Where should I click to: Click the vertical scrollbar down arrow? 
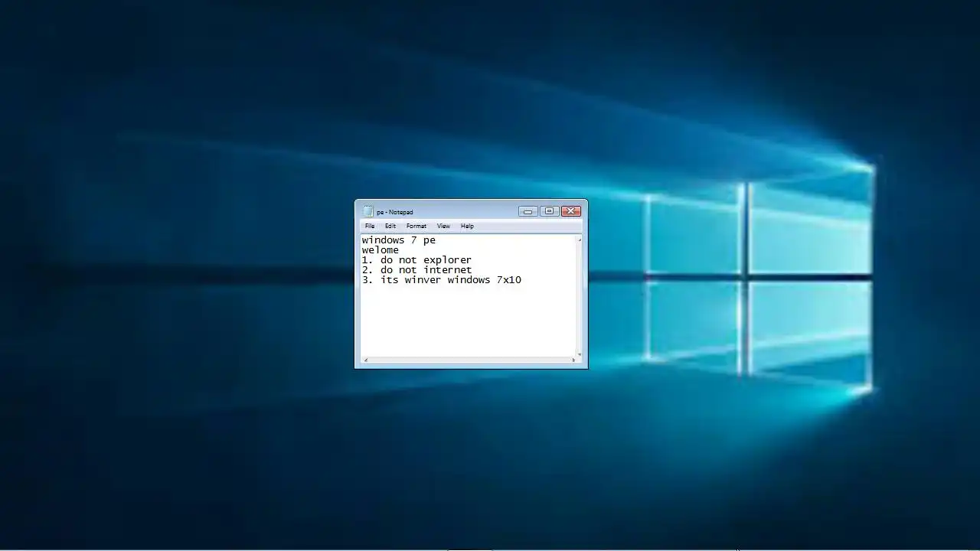coord(579,354)
